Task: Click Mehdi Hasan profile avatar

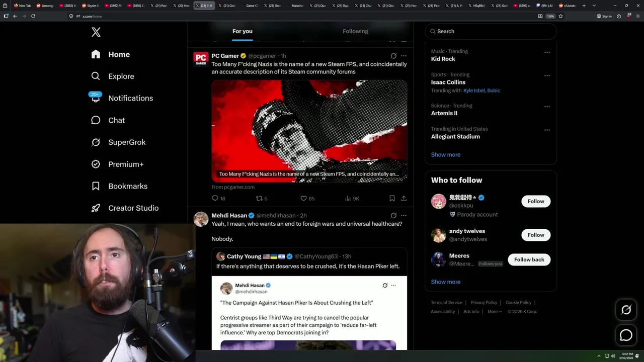Action: [201, 219]
